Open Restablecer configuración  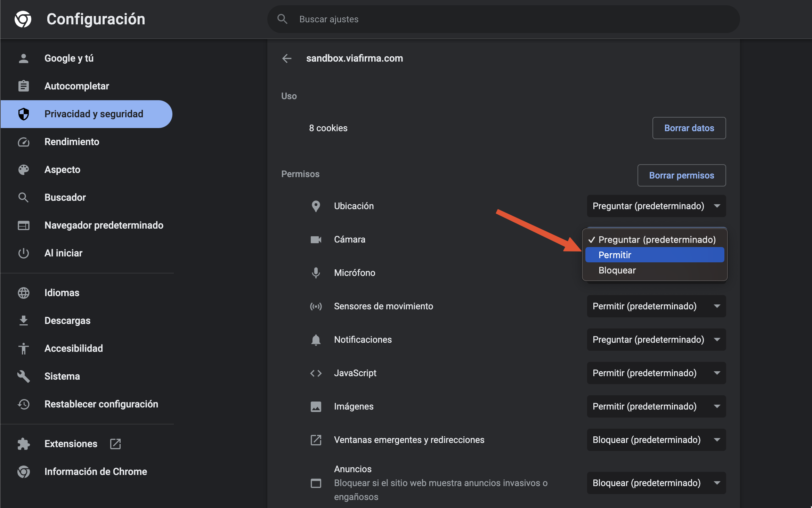[87, 404]
